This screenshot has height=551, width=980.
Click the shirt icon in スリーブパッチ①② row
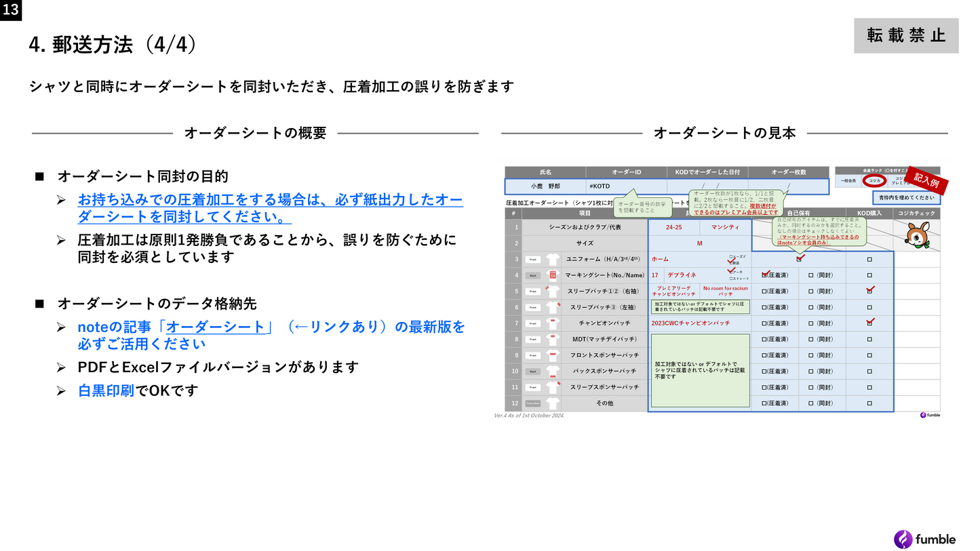tap(552, 291)
